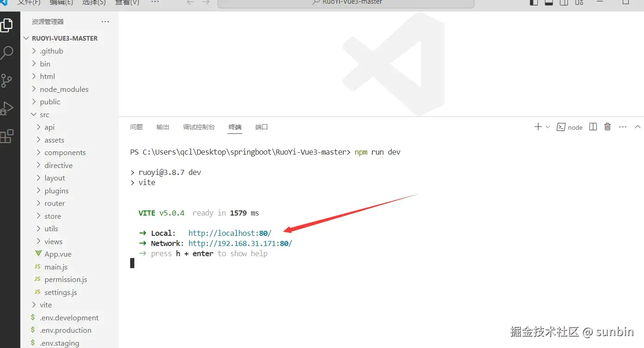The height and width of the screenshot is (348, 644).
Task: Switch to the 端口 tab
Action: click(x=261, y=127)
